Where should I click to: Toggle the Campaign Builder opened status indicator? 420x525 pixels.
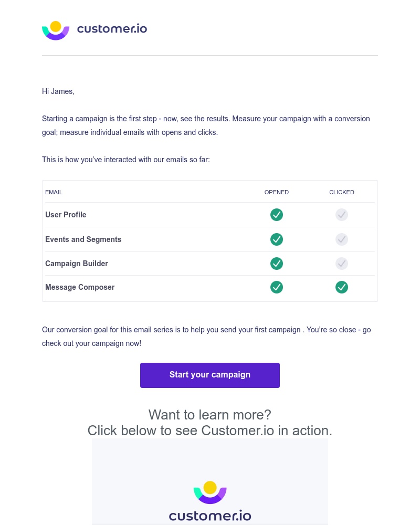tap(277, 264)
